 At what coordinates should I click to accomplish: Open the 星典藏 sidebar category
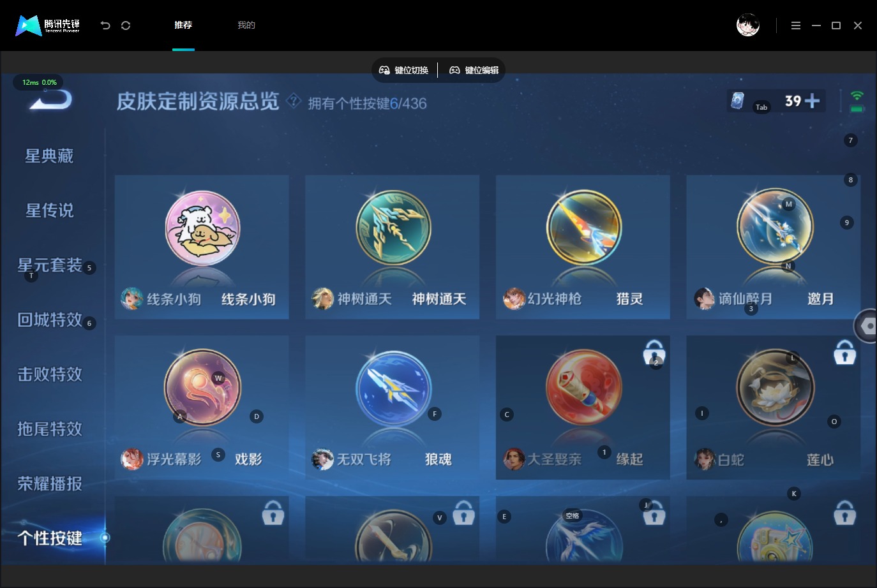click(x=49, y=156)
